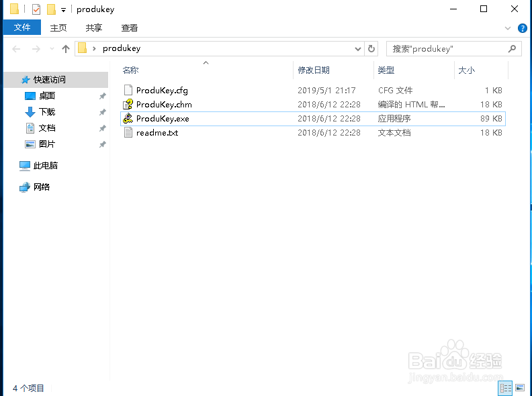Open the recent locations dropdown
Screen dimensions: 532x396
[52, 49]
